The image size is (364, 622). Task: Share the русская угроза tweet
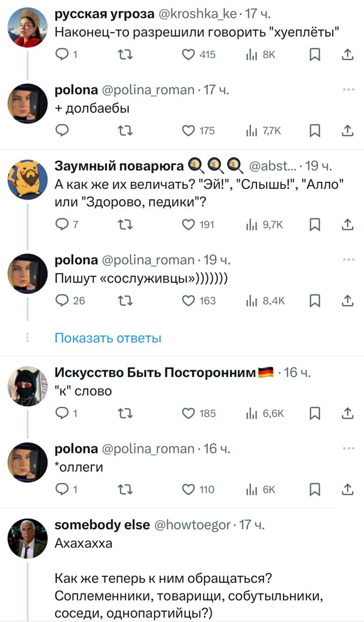(x=347, y=55)
